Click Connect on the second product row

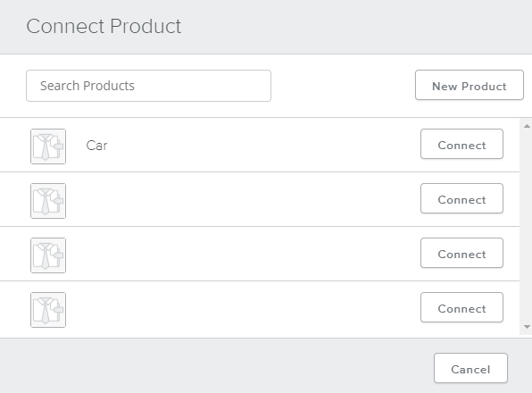(461, 198)
